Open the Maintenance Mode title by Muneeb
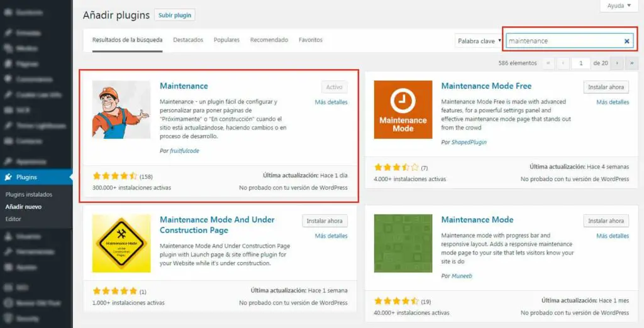 477,220
